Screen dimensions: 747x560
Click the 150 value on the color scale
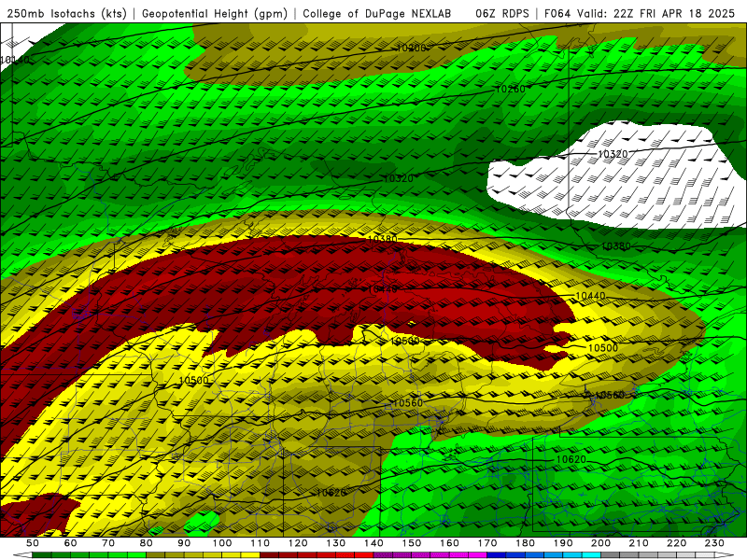(412, 543)
